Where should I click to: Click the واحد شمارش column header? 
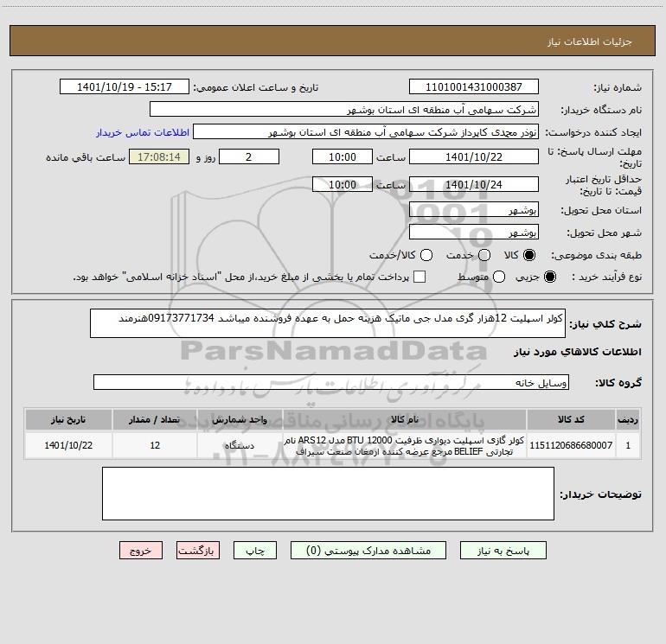click(240, 419)
